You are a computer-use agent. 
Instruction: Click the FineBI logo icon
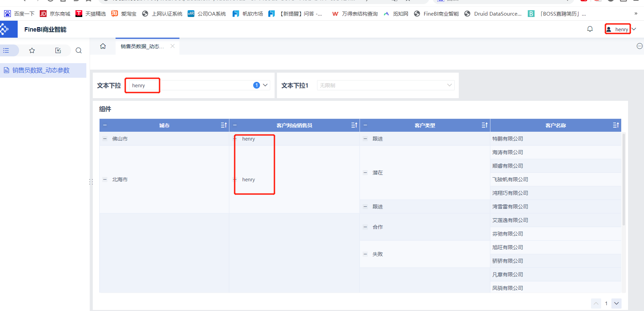[5, 29]
